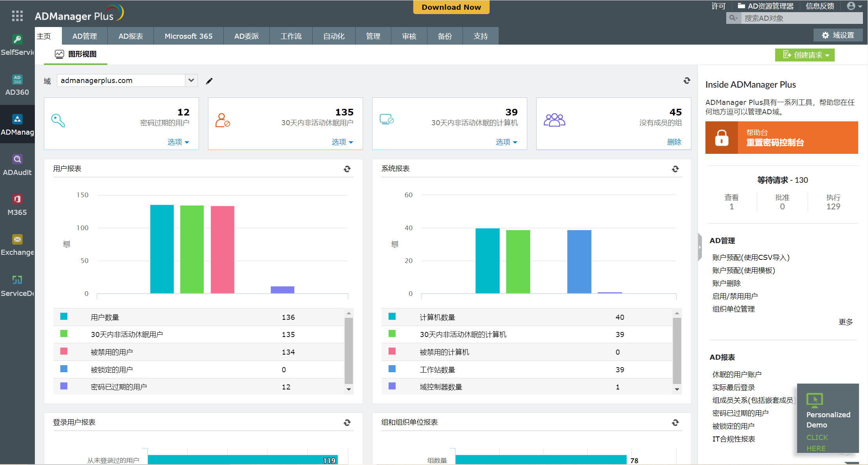868x465 pixels.
Task: Open ADAudit icon in sidebar
Action: 17,159
